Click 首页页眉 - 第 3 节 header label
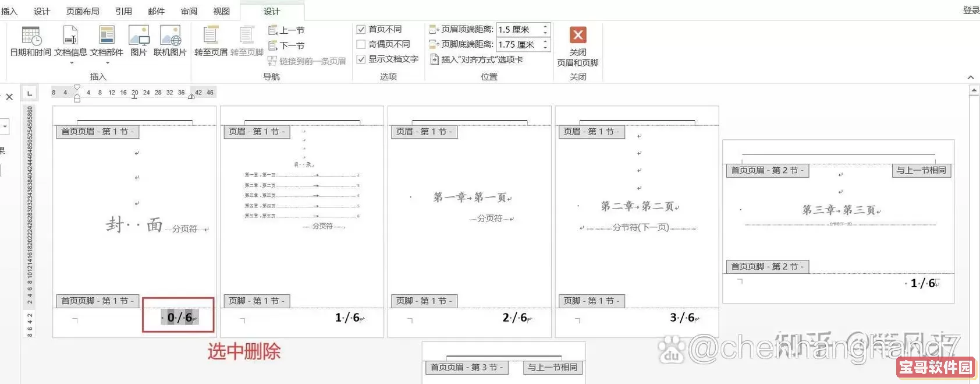The height and width of the screenshot is (384, 980). click(467, 367)
